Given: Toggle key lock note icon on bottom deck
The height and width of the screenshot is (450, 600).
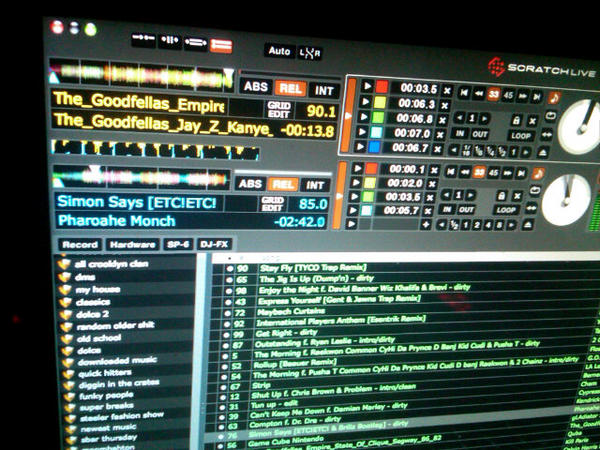Looking at the screenshot, I should 538,174.
